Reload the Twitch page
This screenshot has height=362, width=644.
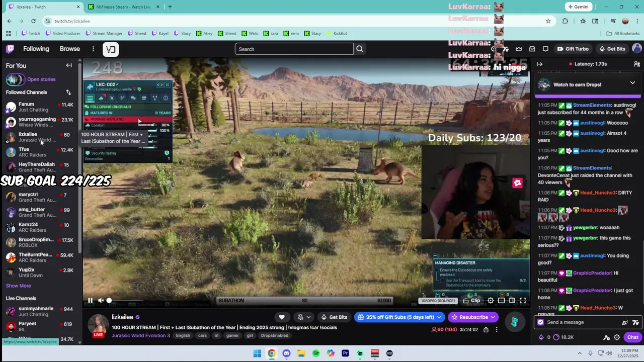pyautogui.click(x=33, y=21)
